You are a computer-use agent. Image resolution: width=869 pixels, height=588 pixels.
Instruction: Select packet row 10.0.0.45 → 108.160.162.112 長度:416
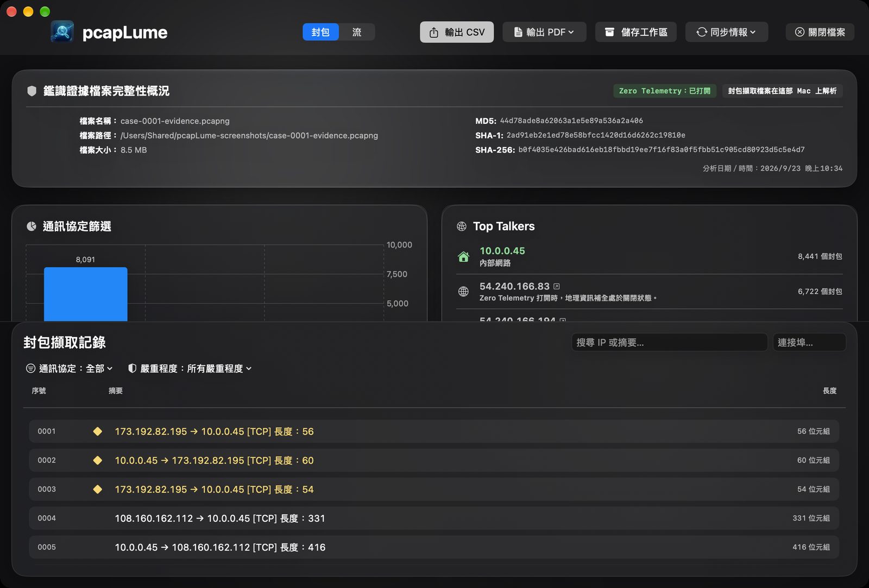(x=434, y=547)
